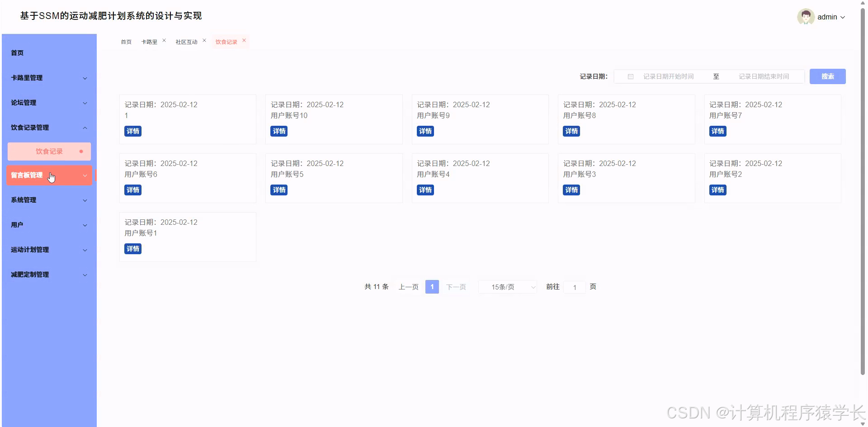
Task: Click the 前往 page number box
Action: tap(574, 287)
